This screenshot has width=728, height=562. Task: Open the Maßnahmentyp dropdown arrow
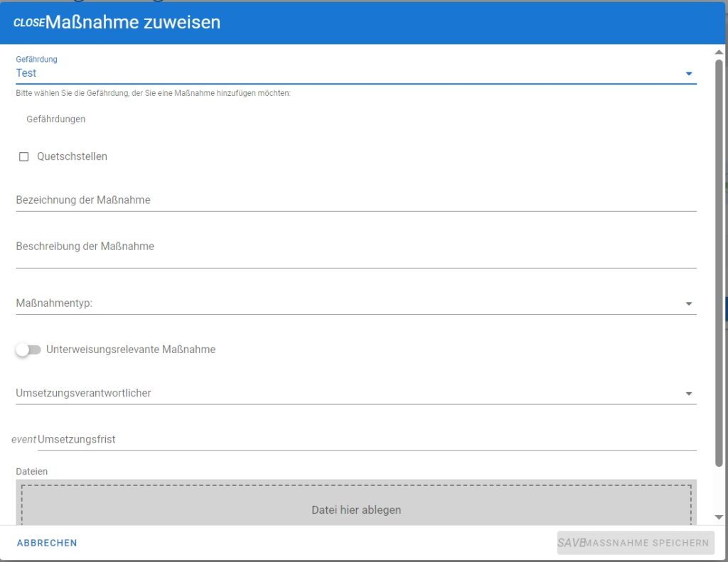pos(688,304)
